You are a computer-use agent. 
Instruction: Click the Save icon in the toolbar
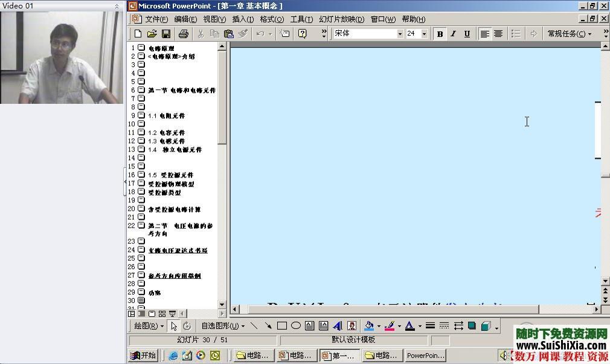click(x=166, y=34)
